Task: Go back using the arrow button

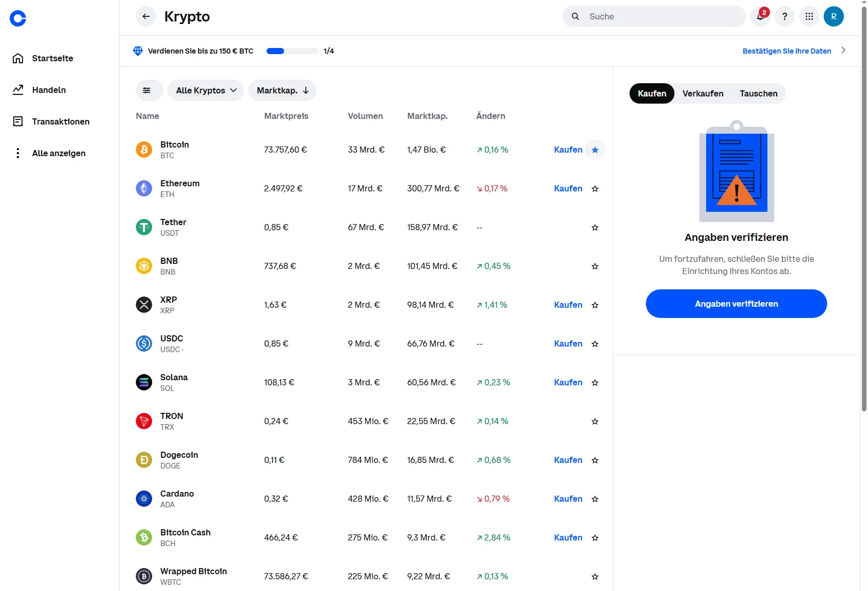Action: click(146, 16)
